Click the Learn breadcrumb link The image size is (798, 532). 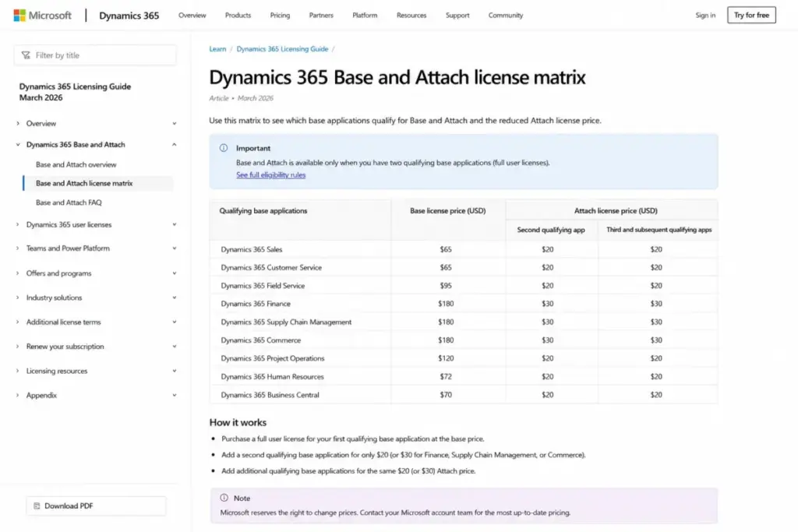point(217,49)
